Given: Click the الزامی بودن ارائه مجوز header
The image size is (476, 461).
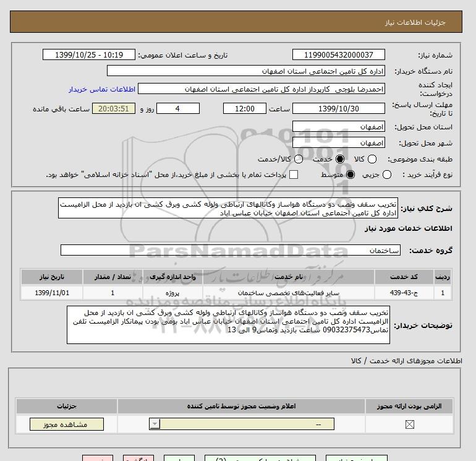Looking at the screenshot, I should tap(409, 406).
